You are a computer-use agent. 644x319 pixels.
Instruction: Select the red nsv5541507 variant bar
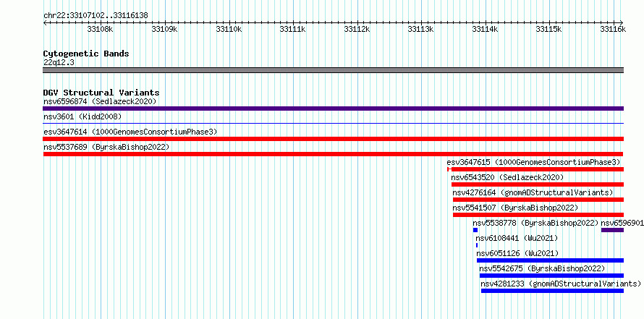538,215
